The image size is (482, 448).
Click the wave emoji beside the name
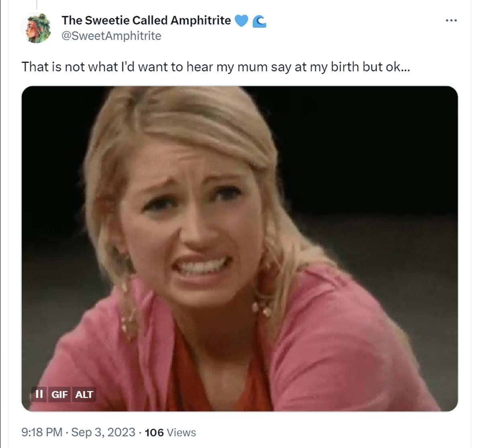pos(259,21)
